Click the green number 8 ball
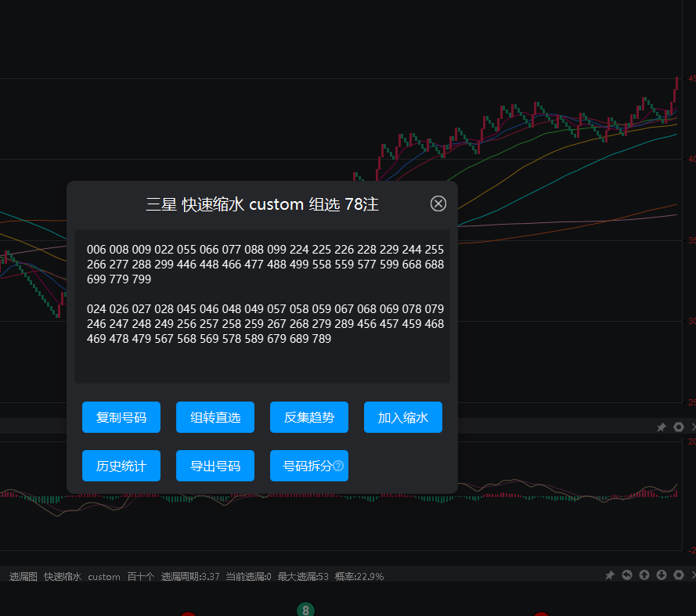This screenshot has width=696, height=616. [305, 610]
